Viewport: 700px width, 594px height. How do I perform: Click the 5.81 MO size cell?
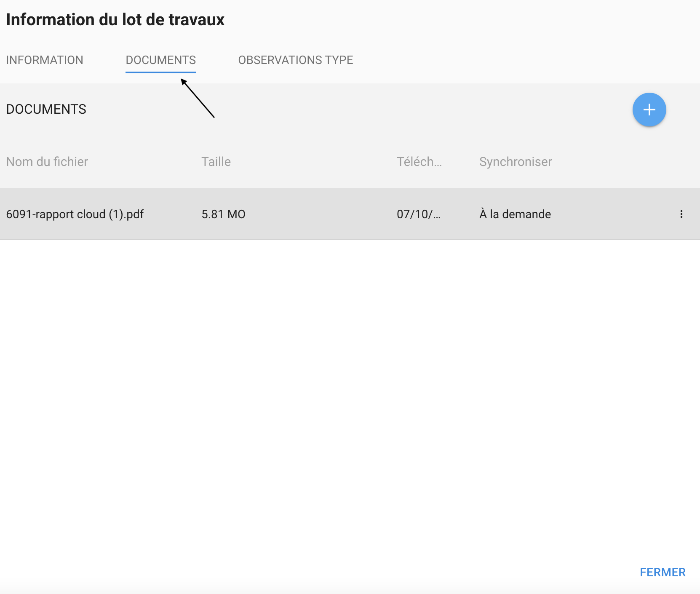223,214
